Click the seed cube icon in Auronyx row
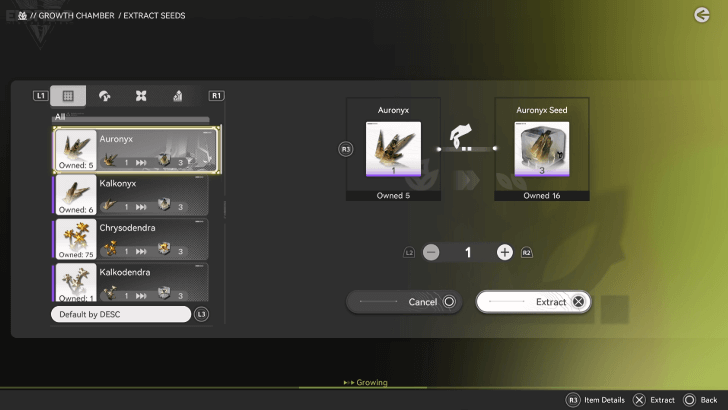The height and width of the screenshot is (410, 728). [x=163, y=160]
